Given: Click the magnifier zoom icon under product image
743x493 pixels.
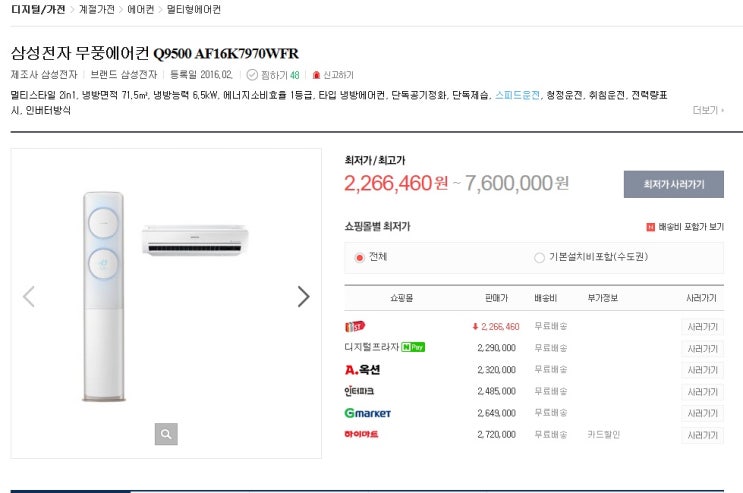Looking at the screenshot, I should [x=166, y=434].
